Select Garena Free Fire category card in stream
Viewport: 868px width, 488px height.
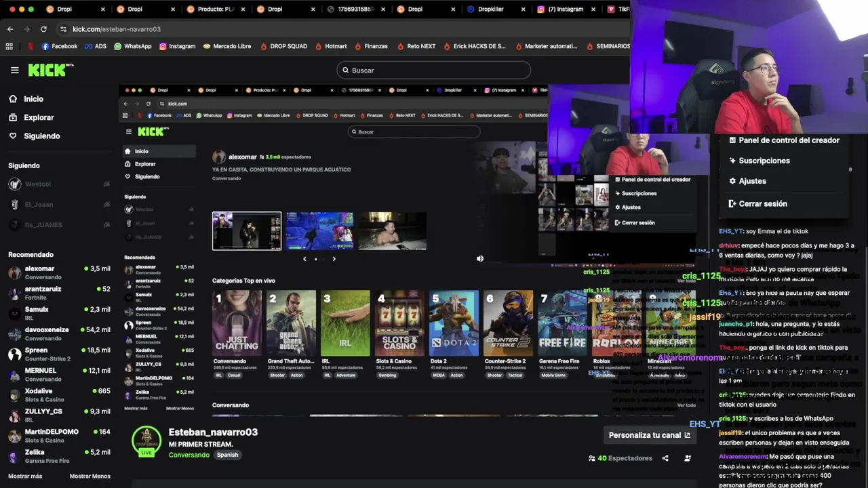pyautogui.click(x=562, y=323)
